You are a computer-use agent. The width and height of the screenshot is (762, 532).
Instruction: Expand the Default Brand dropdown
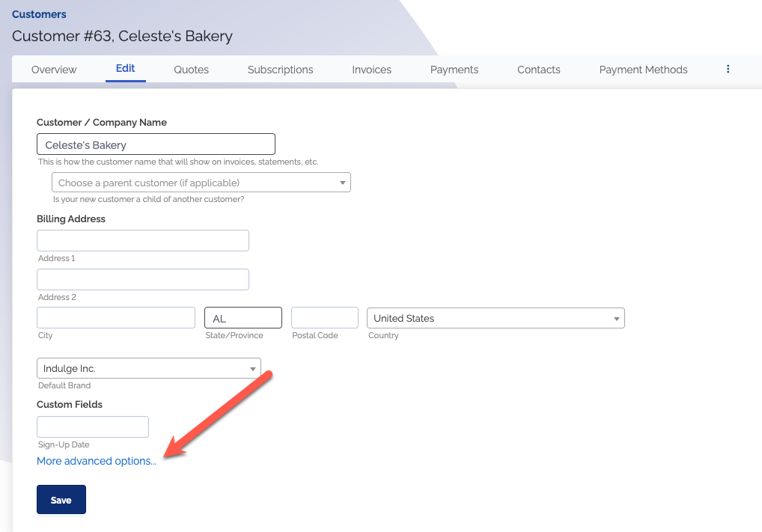coord(148,368)
